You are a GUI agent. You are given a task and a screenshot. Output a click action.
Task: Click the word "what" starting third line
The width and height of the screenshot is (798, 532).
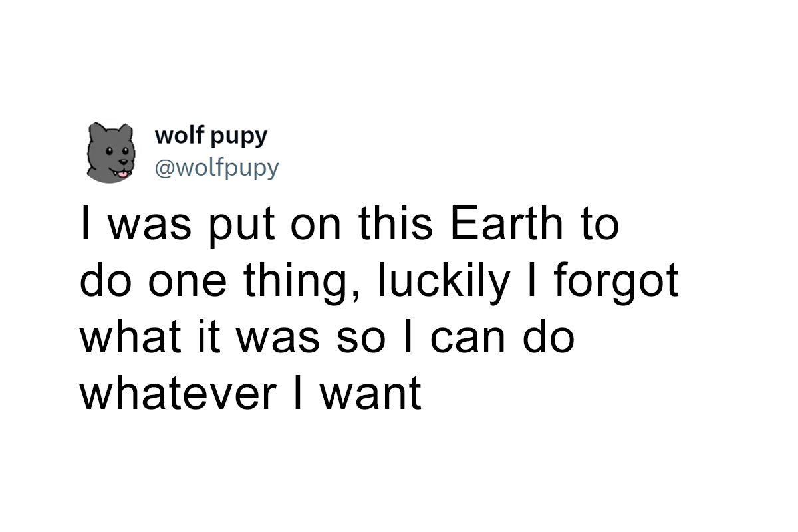tap(124, 338)
